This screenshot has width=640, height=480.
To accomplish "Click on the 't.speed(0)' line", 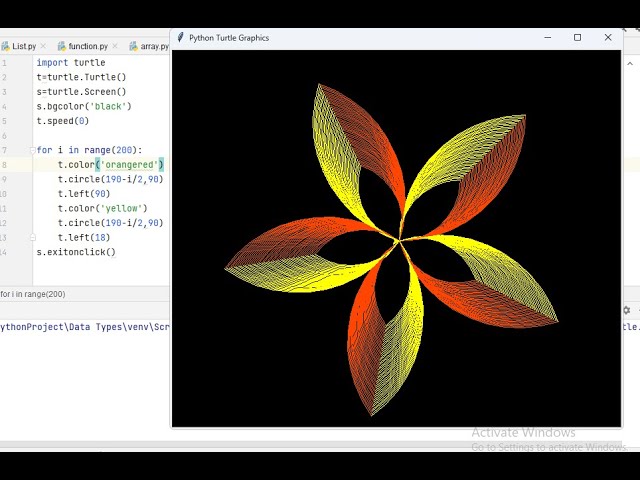I will click(x=62, y=121).
